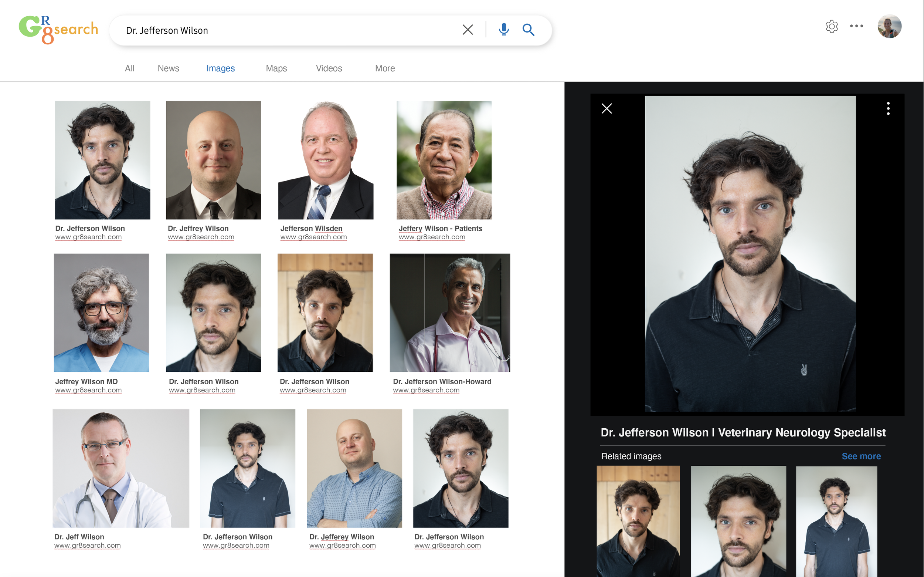The image size is (924, 577).
Task: Open the settings gear icon
Action: (831, 26)
